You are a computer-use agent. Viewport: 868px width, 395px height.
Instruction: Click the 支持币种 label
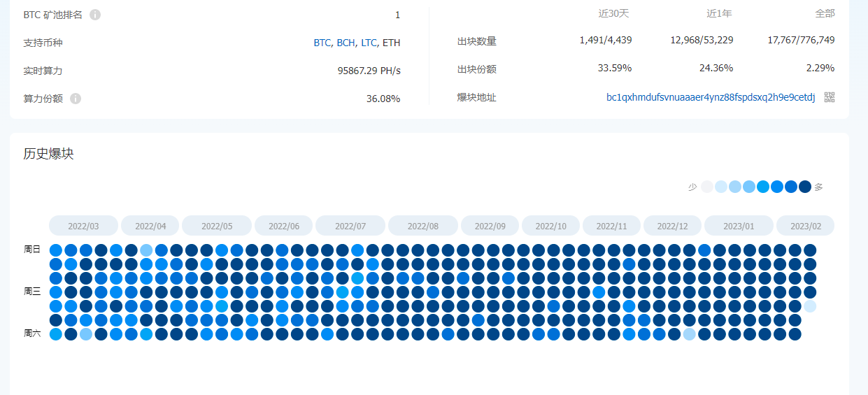pyautogui.click(x=43, y=43)
